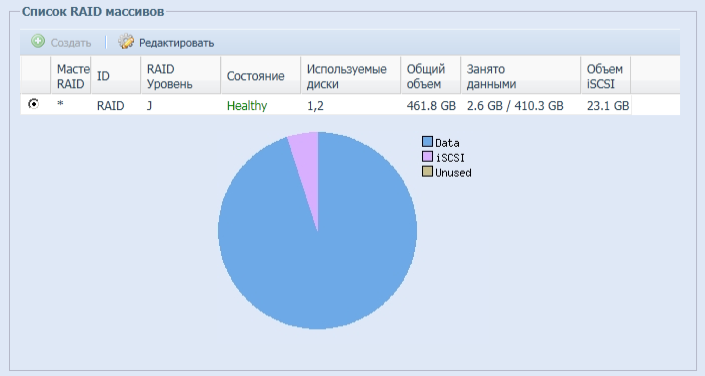Click the blue Data legend swatch
Viewport: 705px width, 376px height.
tap(427, 142)
